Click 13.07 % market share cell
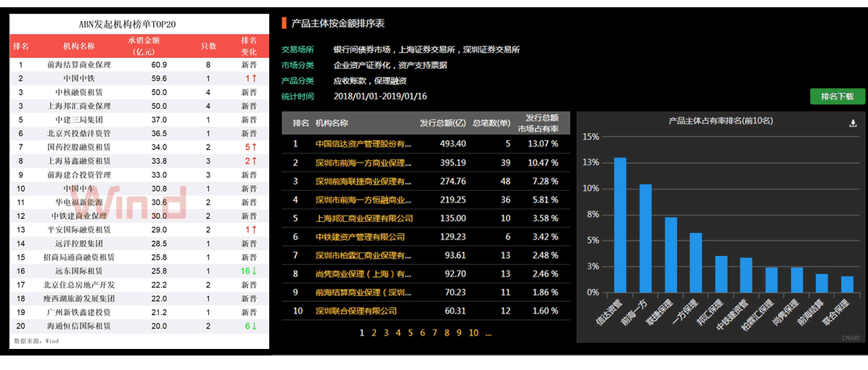This screenshot has width=868, height=370. point(541,144)
